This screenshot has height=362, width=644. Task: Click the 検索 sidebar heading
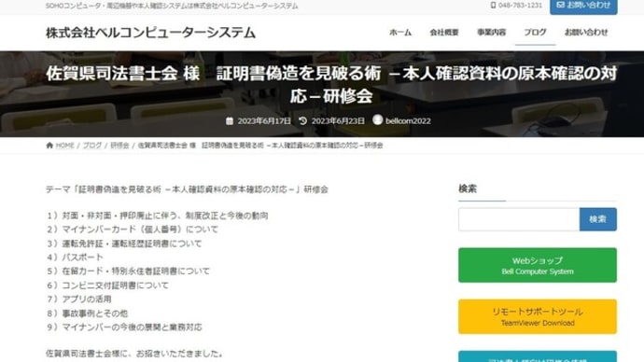(x=468, y=188)
